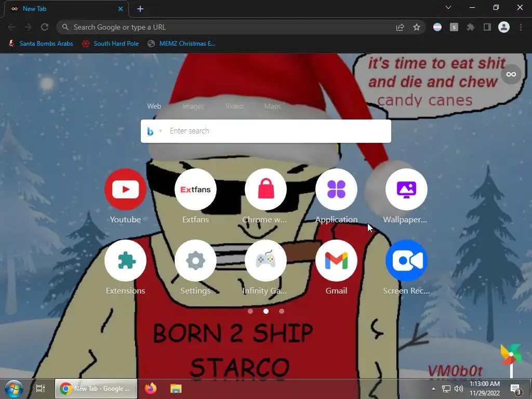The height and width of the screenshot is (399, 532).
Task: Click the pinwheel icon at bottom right
Action: [511, 354]
